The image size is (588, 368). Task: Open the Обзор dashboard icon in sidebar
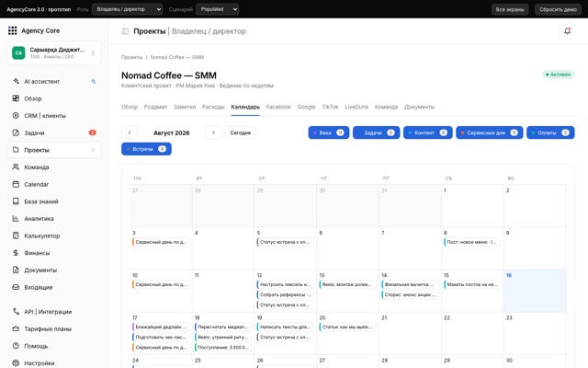16,98
